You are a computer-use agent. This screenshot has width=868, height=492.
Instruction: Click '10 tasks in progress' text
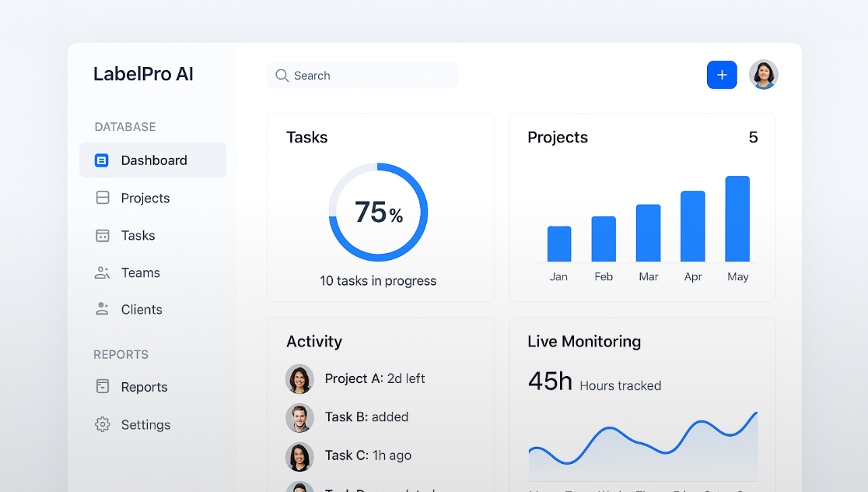(x=378, y=281)
